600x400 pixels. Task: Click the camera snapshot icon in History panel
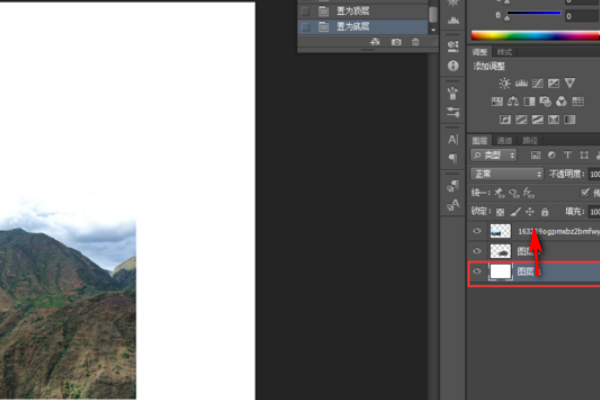pos(396,42)
